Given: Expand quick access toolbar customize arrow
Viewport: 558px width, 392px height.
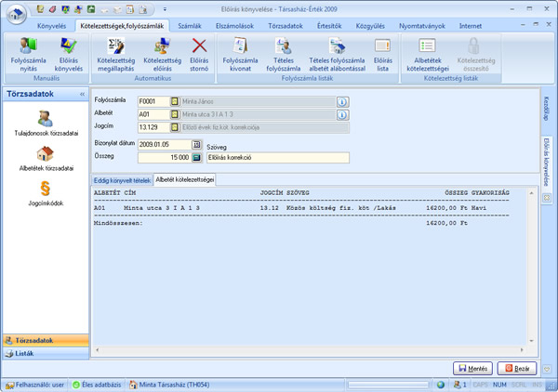Looking at the screenshot, I should (x=165, y=9).
